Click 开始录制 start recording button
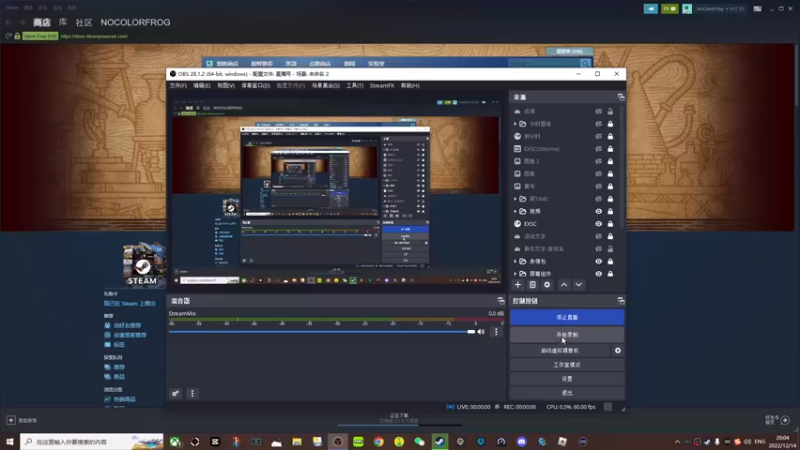The width and height of the screenshot is (800, 450). (567, 335)
